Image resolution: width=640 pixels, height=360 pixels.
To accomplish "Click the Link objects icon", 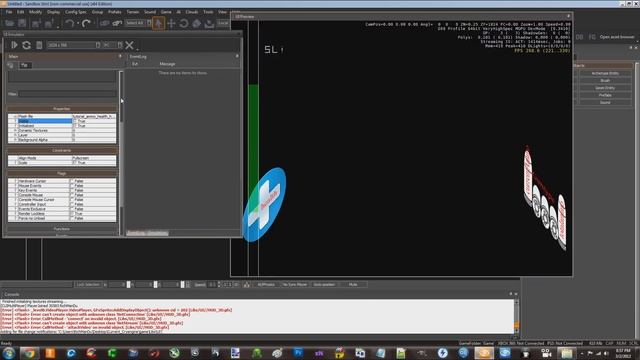I will (104, 23).
